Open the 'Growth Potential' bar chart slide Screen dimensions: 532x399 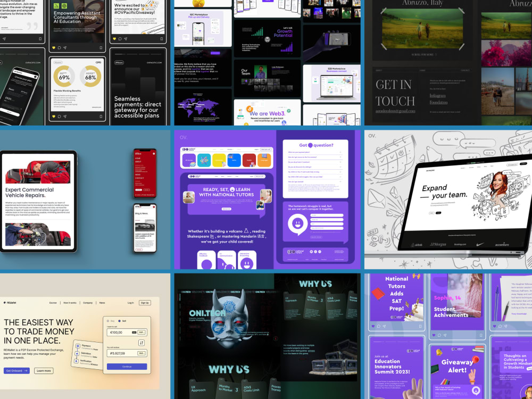(x=268, y=38)
